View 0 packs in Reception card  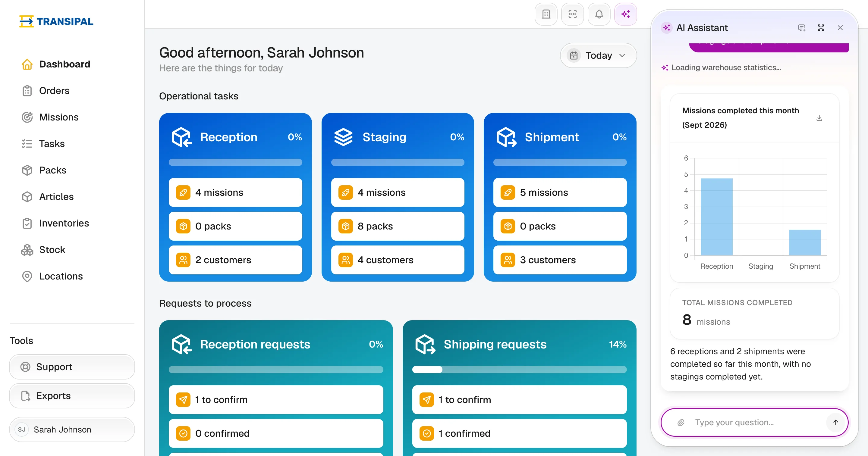point(235,226)
